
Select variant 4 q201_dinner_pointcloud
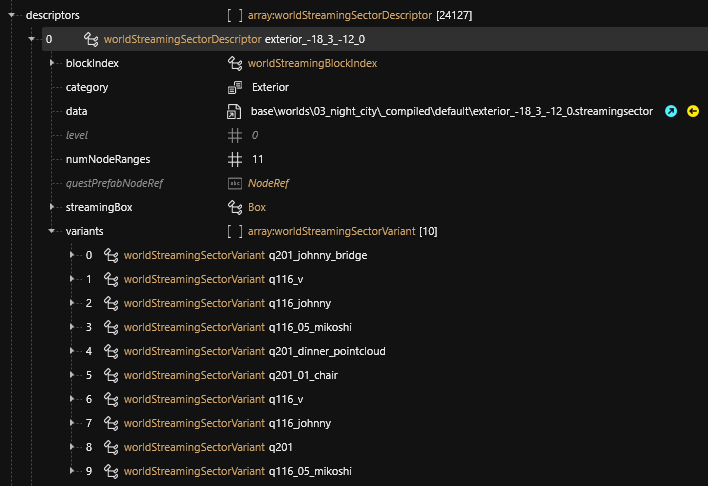pos(327,351)
